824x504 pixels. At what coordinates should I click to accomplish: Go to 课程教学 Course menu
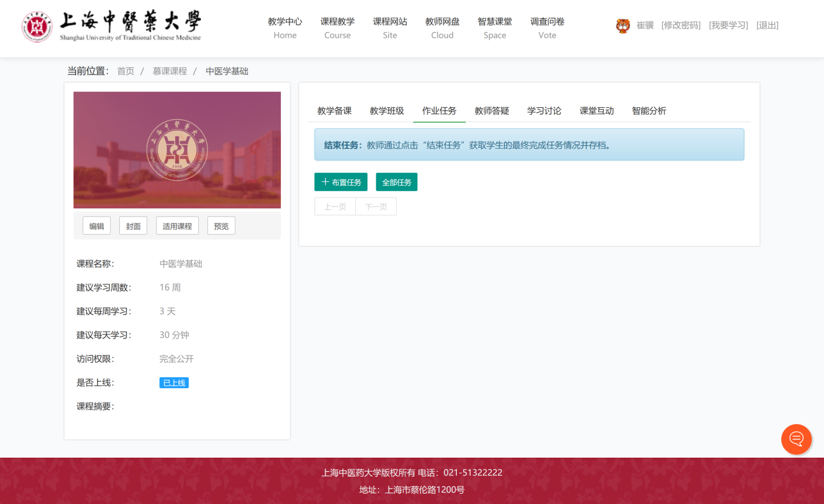pyautogui.click(x=337, y=28)
